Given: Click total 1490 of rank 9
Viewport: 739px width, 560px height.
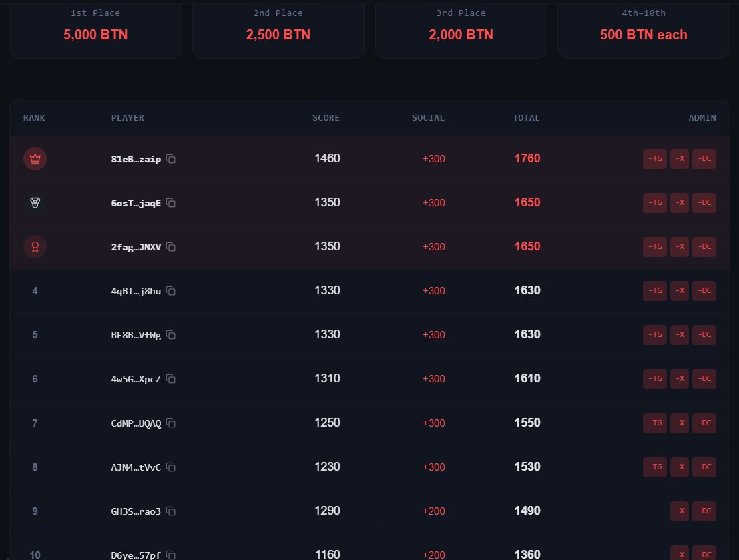Looking at the screenshot, I should (527, 511).
